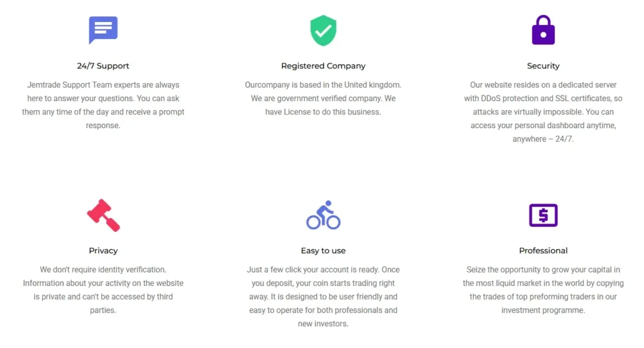
Task: Click the purple padlock Security icon
Action: (x=543, y=30)
